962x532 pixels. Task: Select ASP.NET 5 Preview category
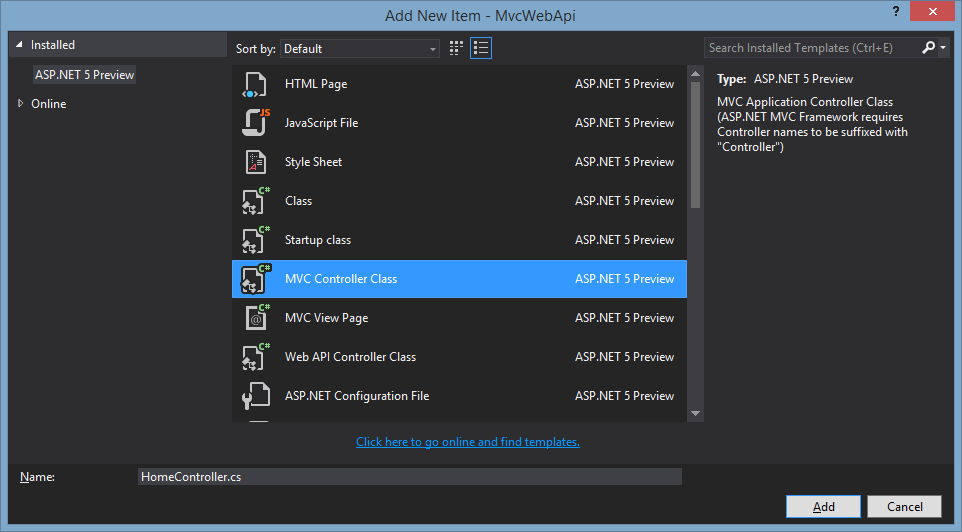83,75
